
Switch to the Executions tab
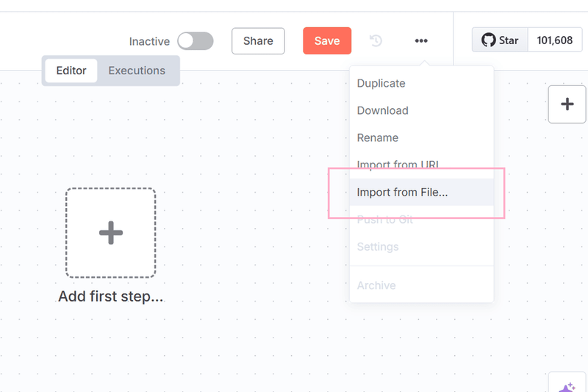[x=137, y=71]
